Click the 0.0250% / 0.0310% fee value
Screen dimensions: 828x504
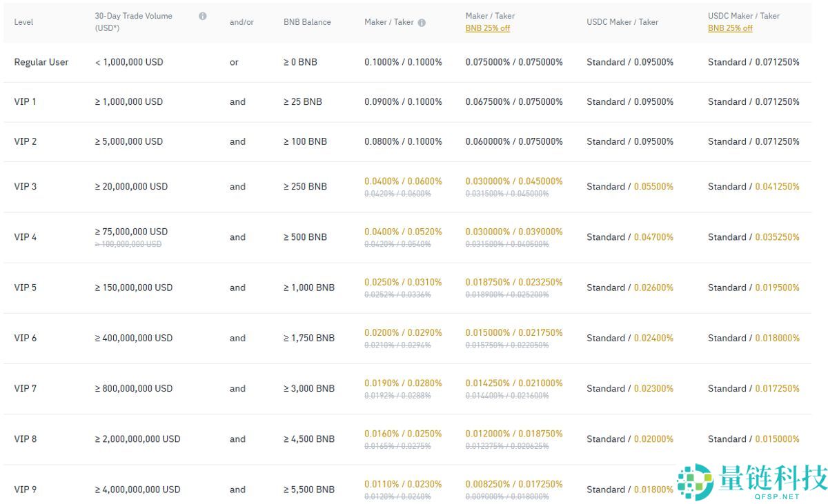pos(404,282)
